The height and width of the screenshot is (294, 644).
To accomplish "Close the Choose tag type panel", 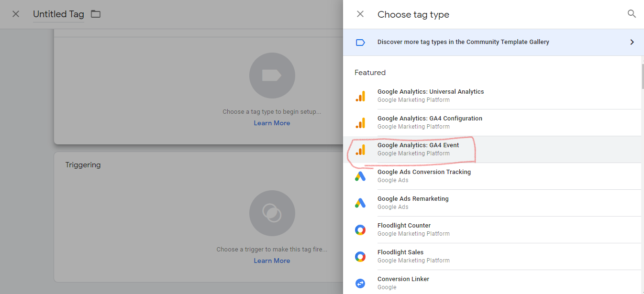I will pos(360,14).
